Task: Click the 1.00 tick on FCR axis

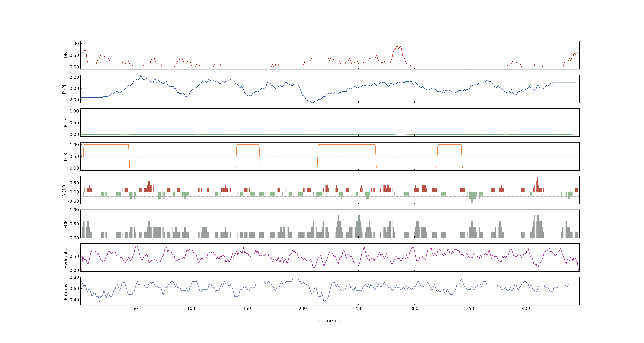Action: (74, 210)
